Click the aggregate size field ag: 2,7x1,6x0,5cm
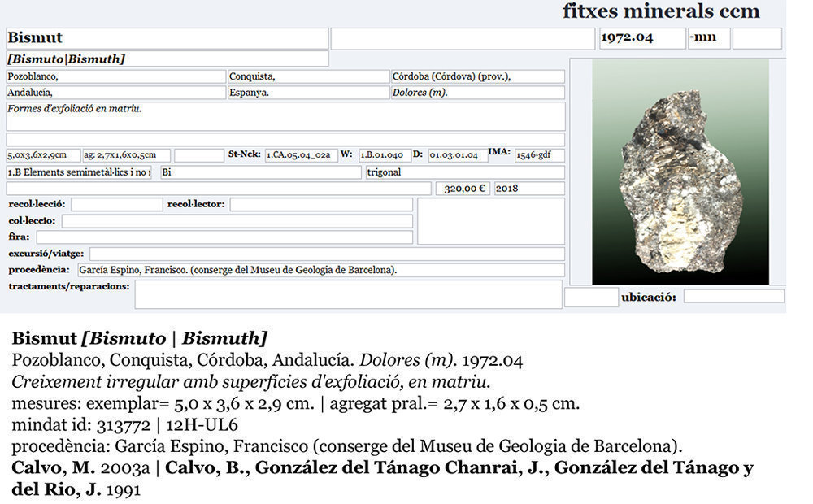 127,155
